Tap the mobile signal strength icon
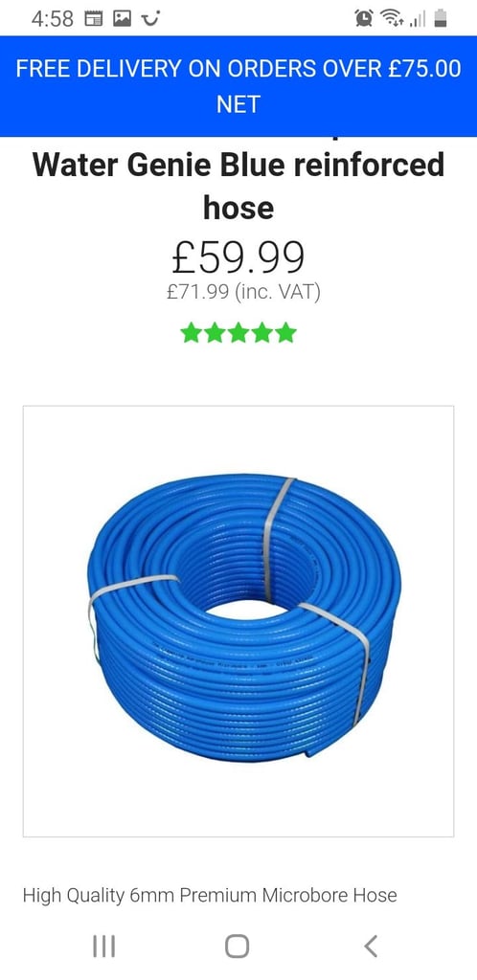Screen dimensions: 477x980 click(418, 20)
